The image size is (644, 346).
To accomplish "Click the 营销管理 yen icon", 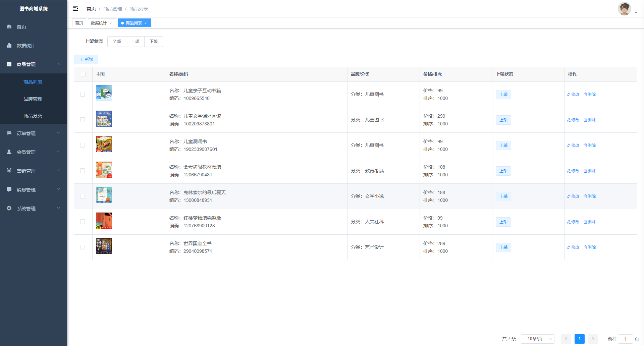I will pos(9,171).
